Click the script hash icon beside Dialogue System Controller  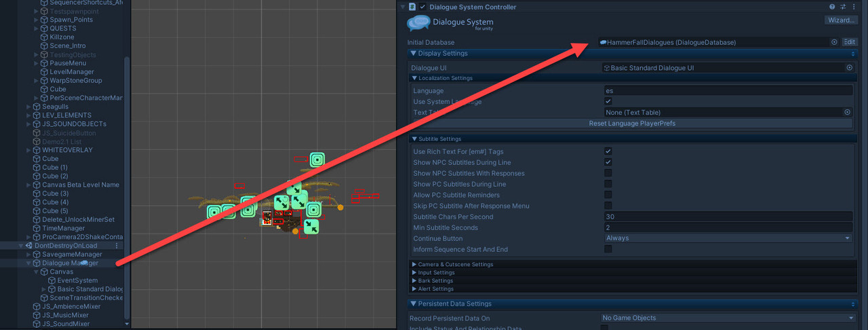(412, 7)
